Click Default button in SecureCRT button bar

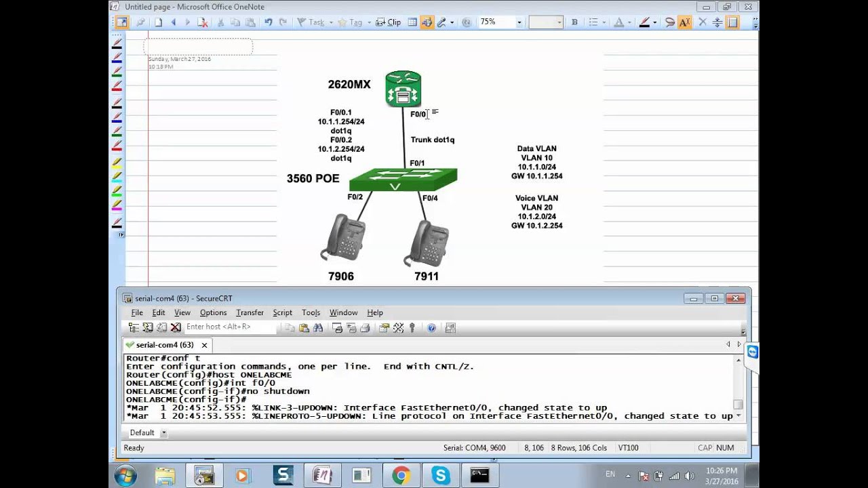[x=142, y=432]
